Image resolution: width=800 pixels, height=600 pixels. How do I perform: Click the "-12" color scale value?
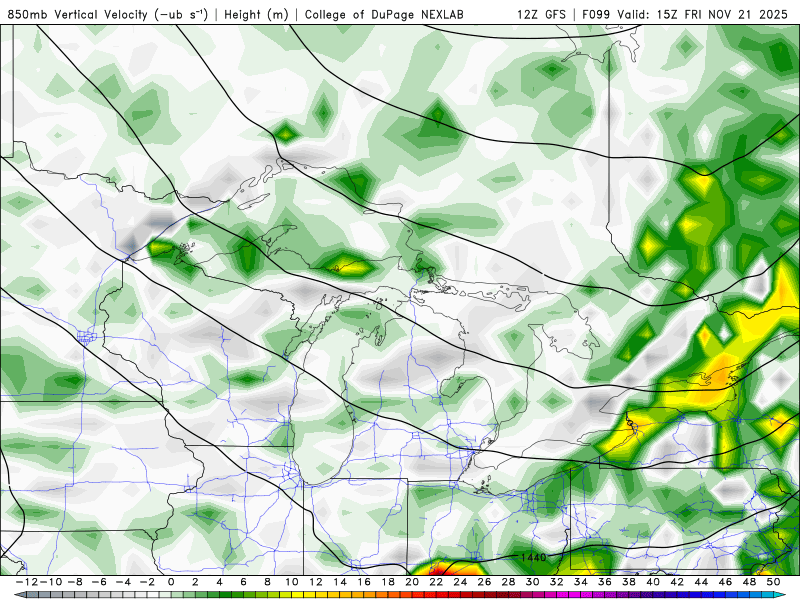point(26,582)
